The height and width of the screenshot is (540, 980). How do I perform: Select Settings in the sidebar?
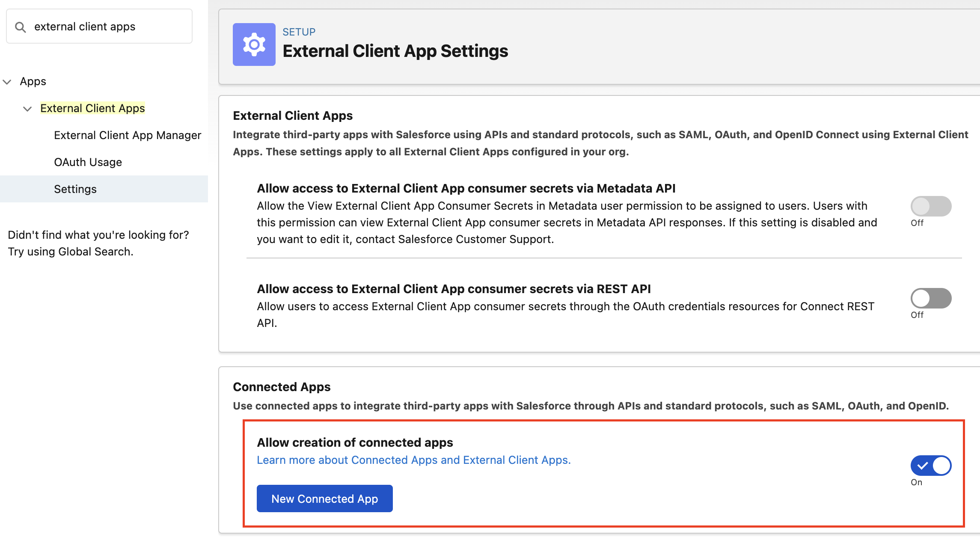pos(75,189)
